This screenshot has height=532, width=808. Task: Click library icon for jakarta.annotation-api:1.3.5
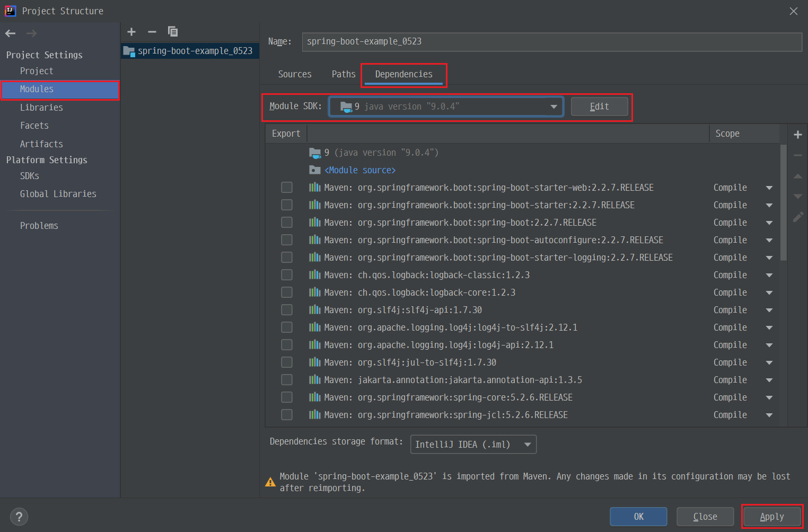(x=315, y=379)
